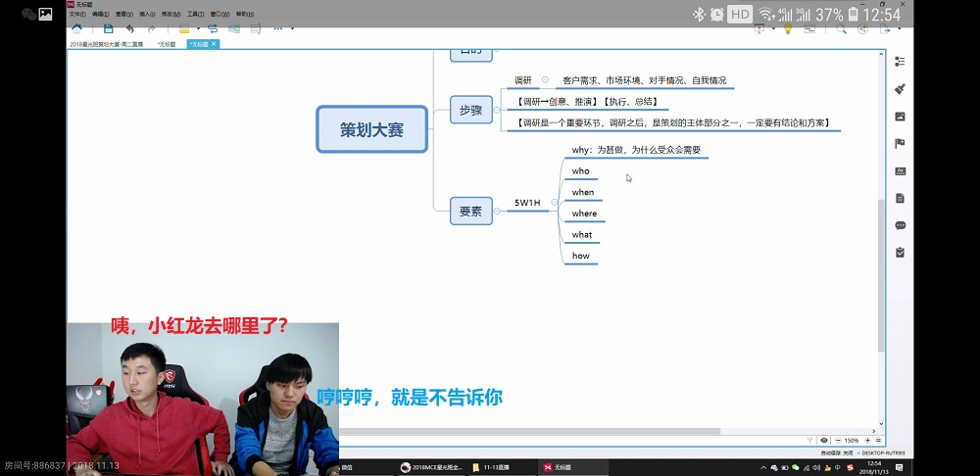Undo the last action

129,28
